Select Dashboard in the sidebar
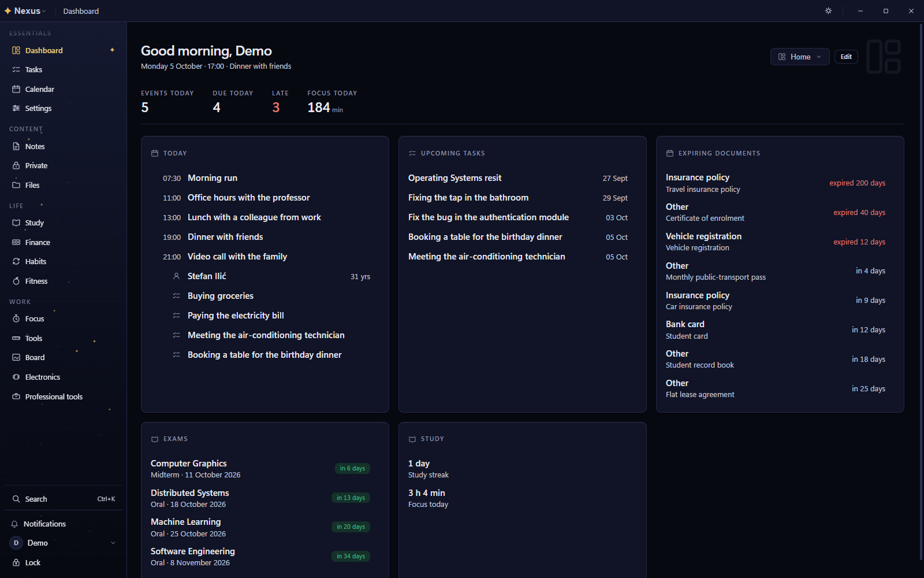 (64, 50)
